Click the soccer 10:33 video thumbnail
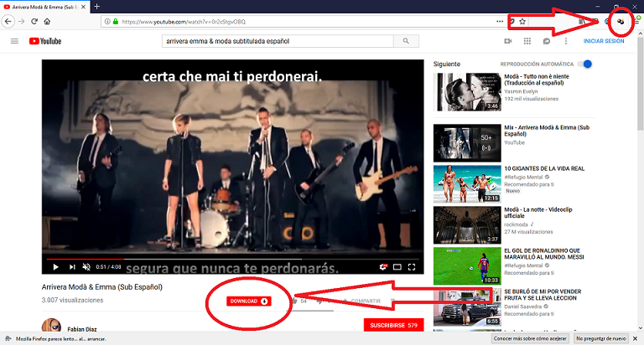The height and width of the screenshot is (345, 644). (x=467, y=265)
